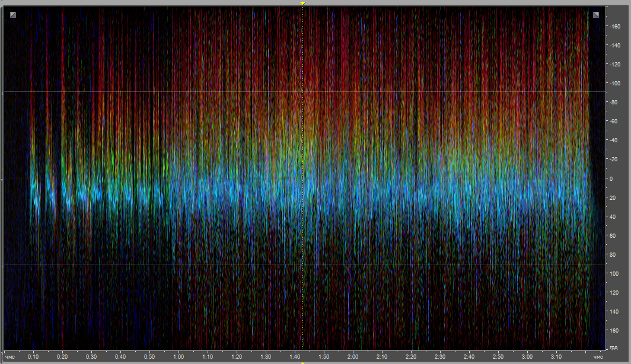Click the right чмс time format label
Screen dimensions: 631x364
click(598, 357)
